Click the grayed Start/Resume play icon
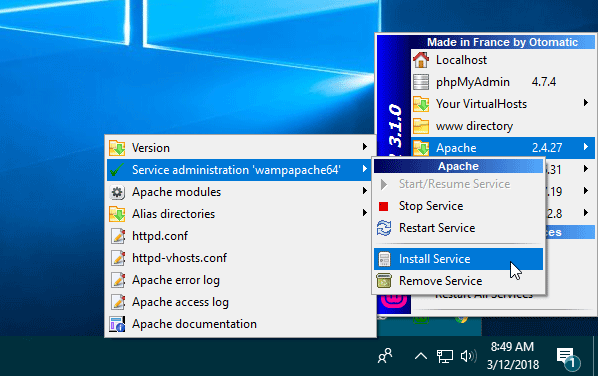The height and width of the screenshot is (376, 598). pyautogui.click(x=384, y=185)
